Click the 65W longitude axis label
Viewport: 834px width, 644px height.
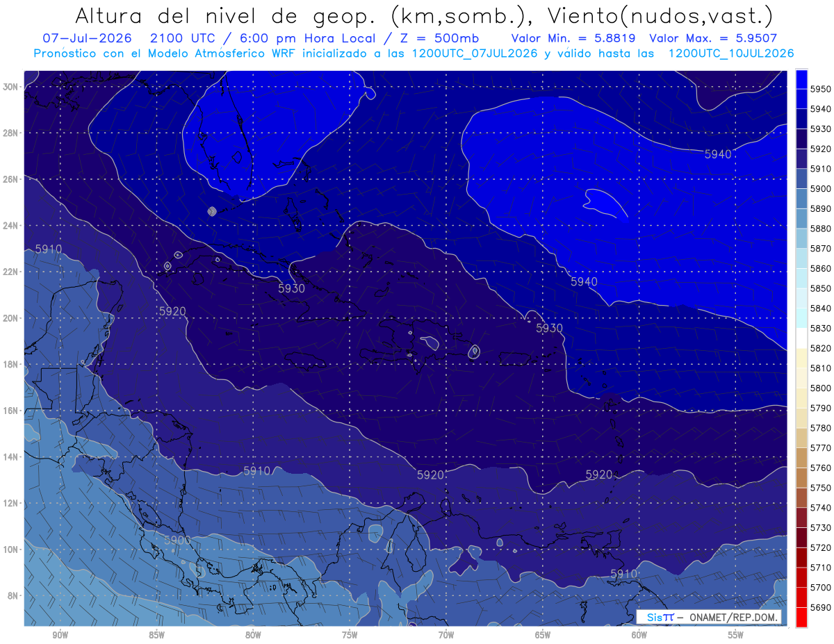[x=543, y=635]
